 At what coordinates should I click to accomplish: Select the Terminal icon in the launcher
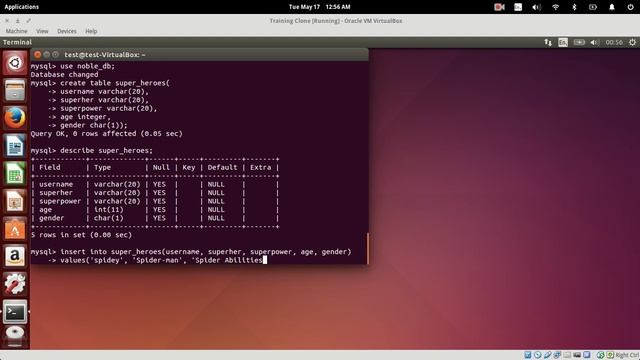15,312
